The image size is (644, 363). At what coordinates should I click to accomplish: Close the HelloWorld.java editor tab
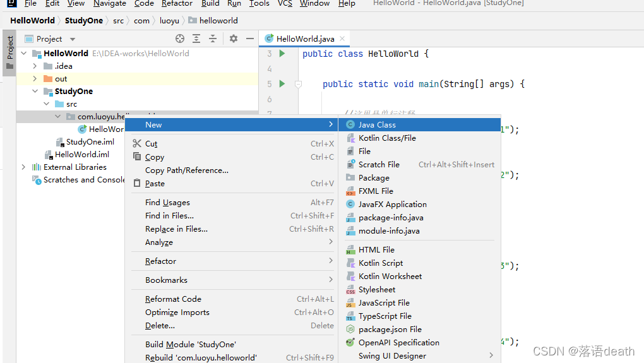click(342, 39)
